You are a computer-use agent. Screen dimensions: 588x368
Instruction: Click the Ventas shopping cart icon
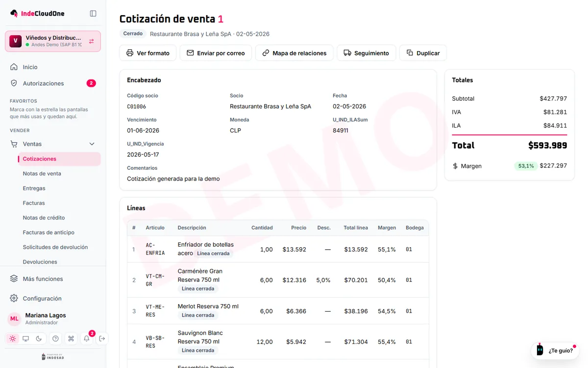click(x=14, y=144)
